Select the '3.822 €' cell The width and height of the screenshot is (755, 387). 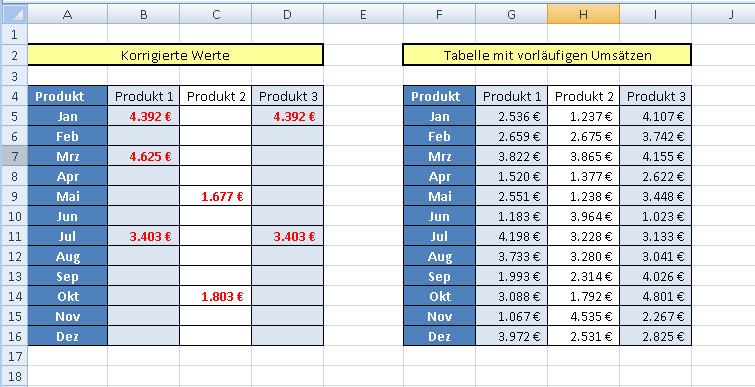[511, 156]
